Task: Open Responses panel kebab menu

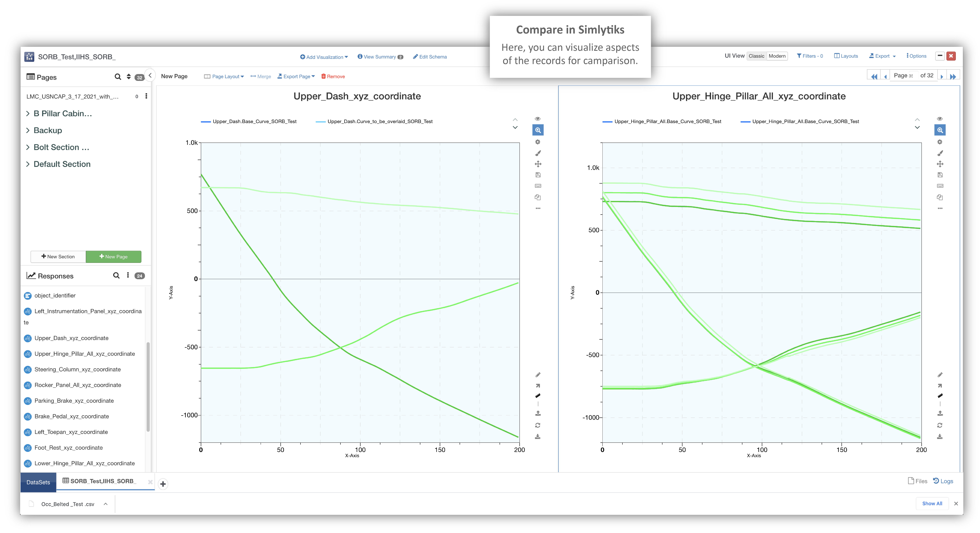Action: pyautogui.click(x=128, y=275)
